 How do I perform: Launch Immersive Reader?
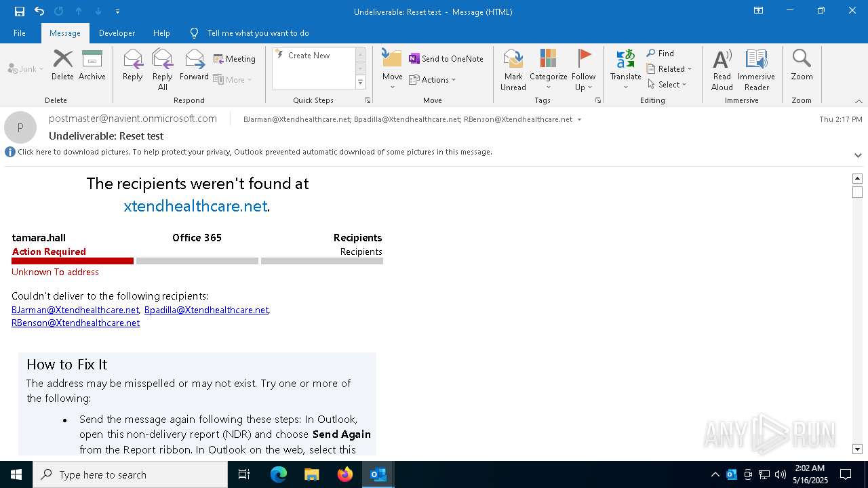pyautogui.click(x=756, y=69)
